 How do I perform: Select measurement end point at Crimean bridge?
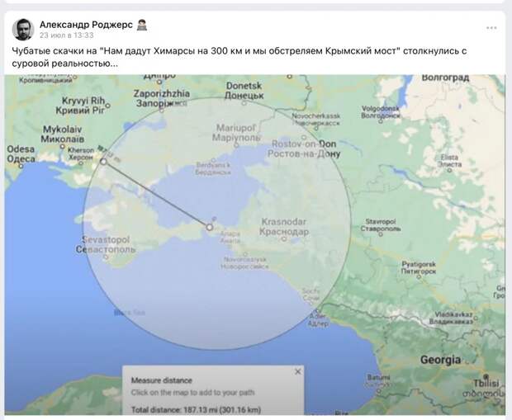tap(209, 227)
